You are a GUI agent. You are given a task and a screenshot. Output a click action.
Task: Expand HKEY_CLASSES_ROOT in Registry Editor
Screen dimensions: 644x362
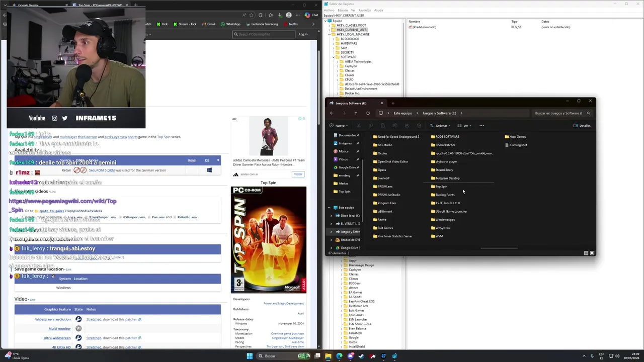tap(330, 25)
